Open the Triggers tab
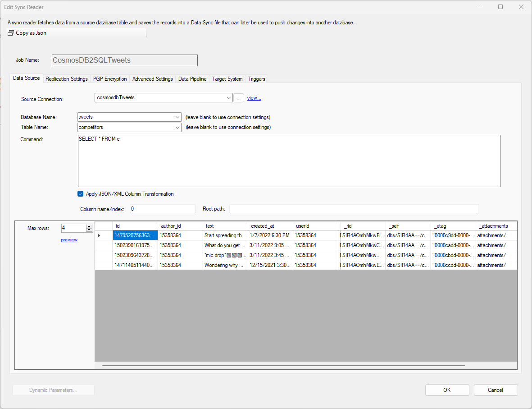 (256, 79)
